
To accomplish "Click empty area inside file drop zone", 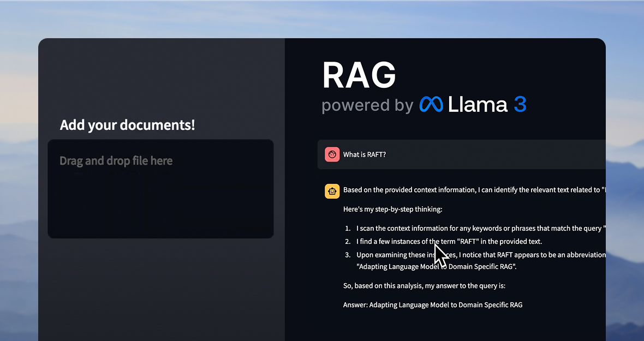I will 160,207.
